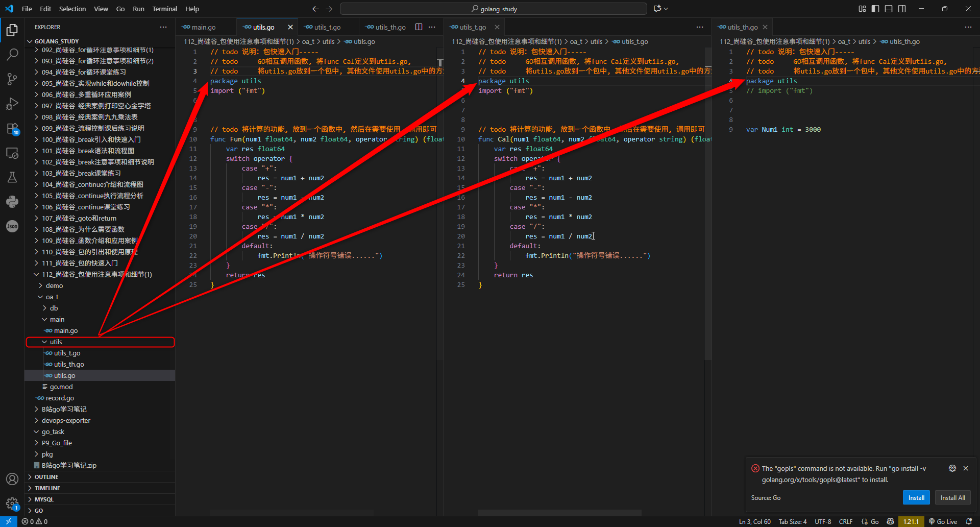Open the Copilot status icon in status bar

pos(891,521)
